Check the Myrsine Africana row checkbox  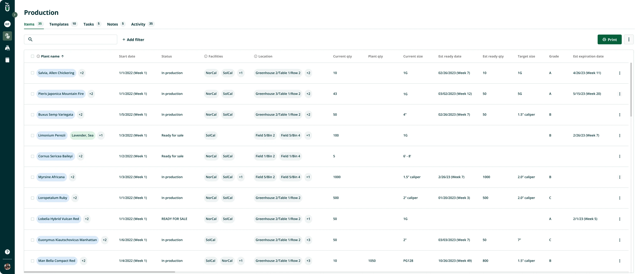click(x=32, y=177)
